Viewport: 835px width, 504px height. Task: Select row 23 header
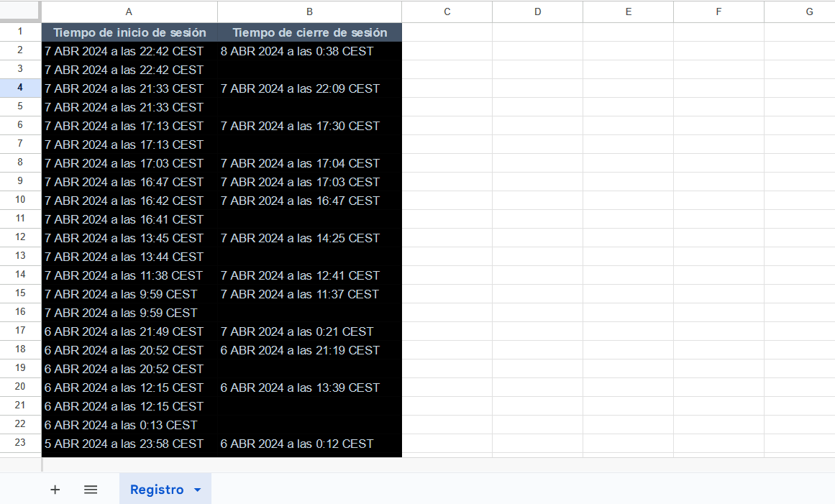(20, 443)
